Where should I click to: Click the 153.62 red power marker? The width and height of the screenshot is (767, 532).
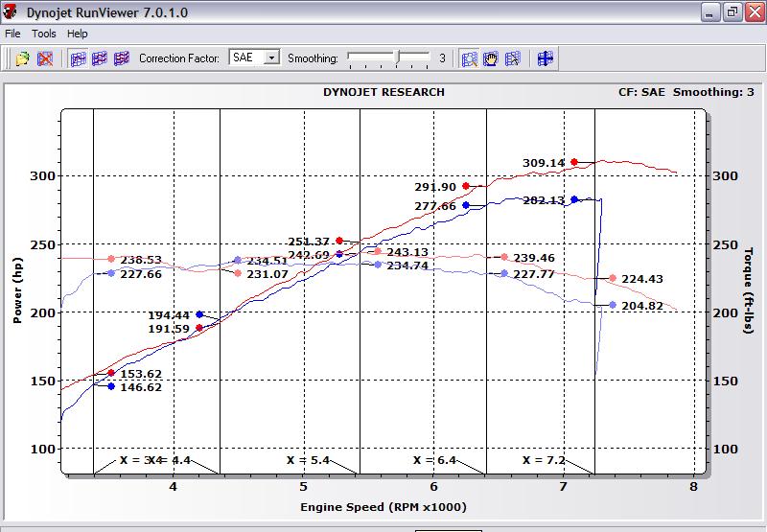[111, 373]
